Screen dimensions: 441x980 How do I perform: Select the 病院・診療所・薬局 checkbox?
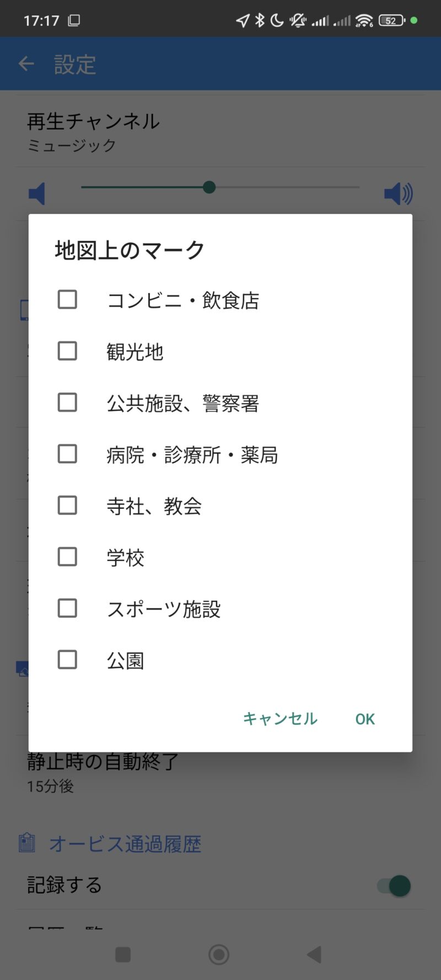pos(67,454)
